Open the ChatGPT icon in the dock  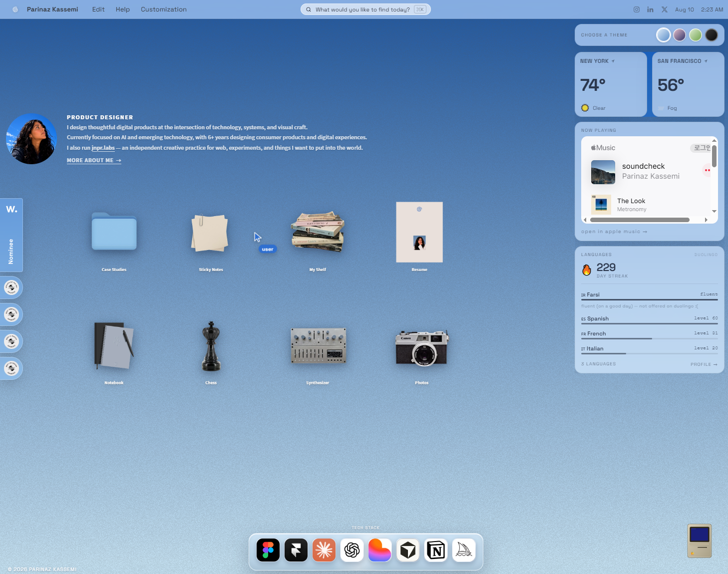click(352, 550)
